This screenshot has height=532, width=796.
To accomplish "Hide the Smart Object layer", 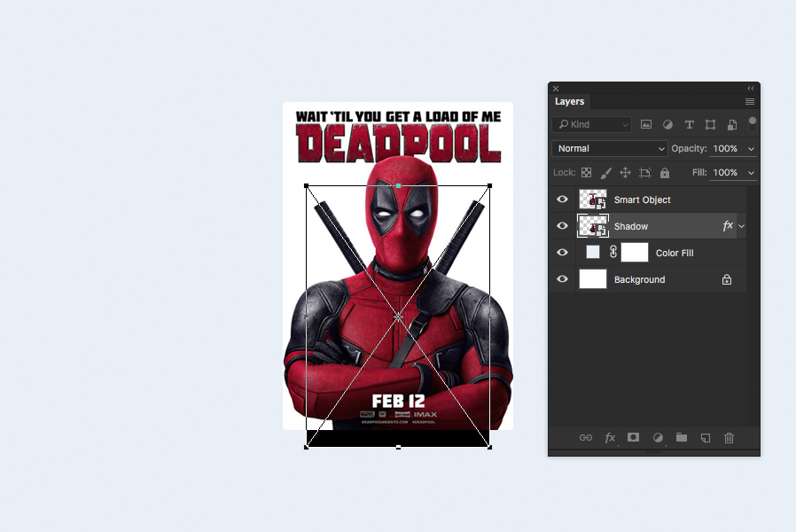I will (562, 199).
